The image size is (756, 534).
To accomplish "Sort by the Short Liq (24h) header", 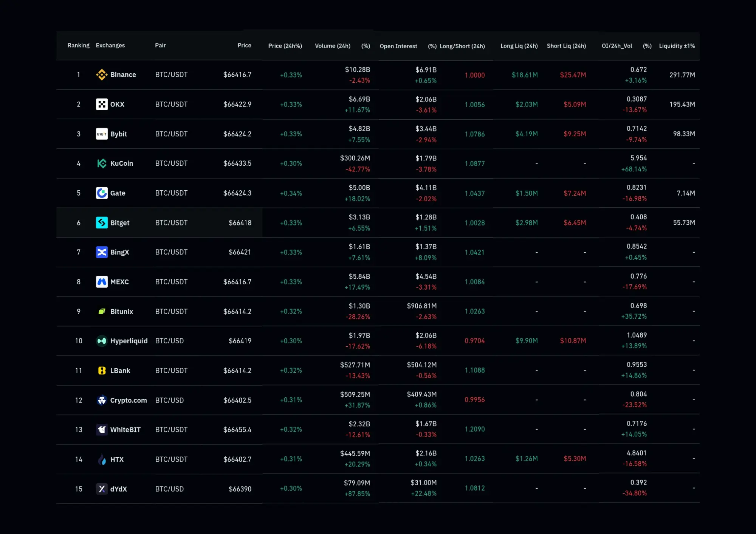I will tap(566, 46).
